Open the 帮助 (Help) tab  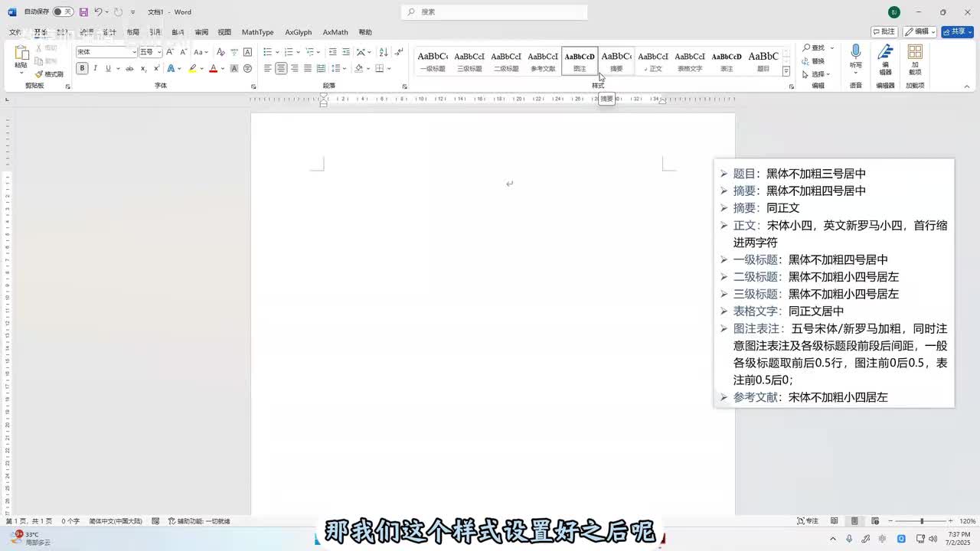click(365, 32)
